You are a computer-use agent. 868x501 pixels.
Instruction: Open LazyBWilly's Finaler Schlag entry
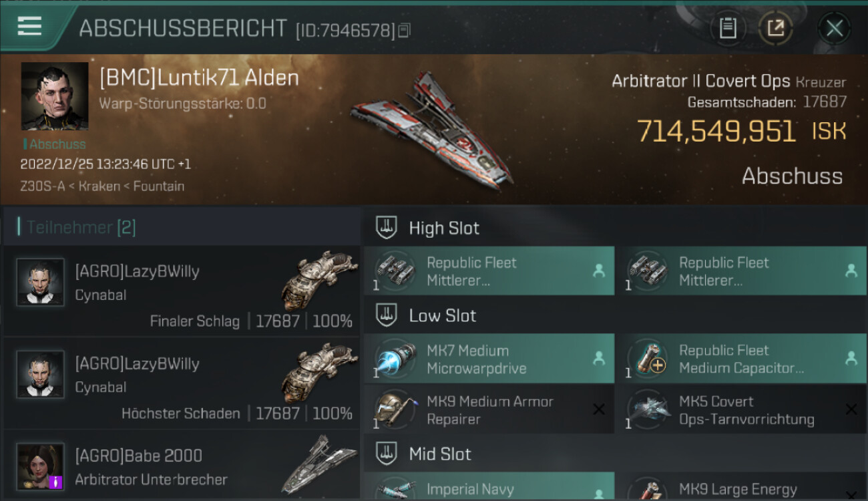click(182, 291)
